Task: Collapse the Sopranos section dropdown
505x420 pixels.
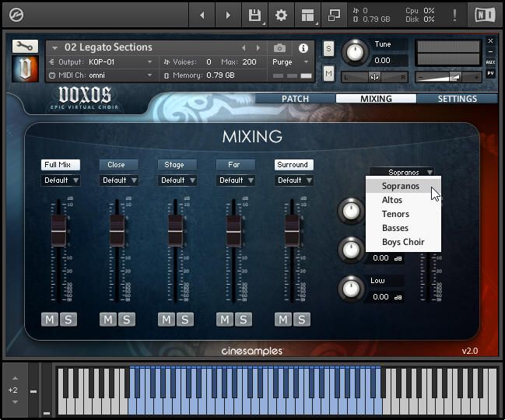Action: click(x=402, y=172)
